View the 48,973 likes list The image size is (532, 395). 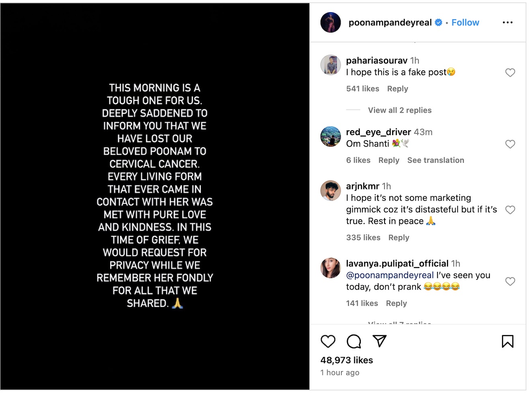click(346, 360)
